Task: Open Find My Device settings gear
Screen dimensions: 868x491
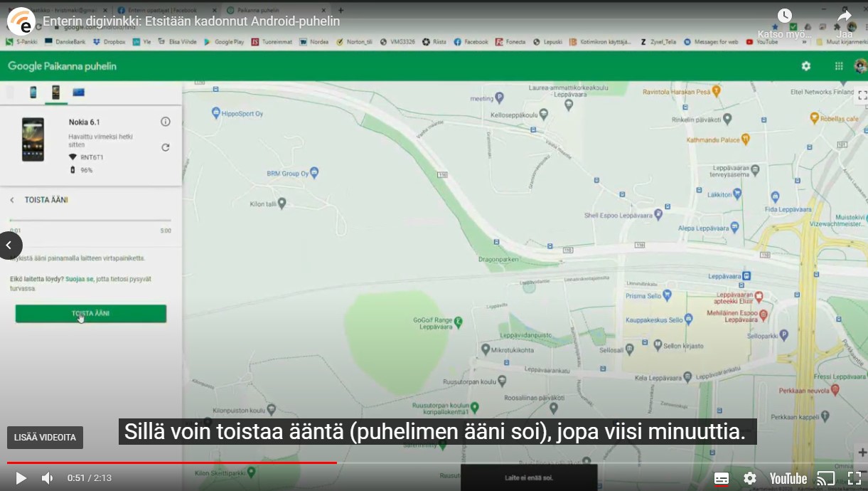Action: tap(805, 65)
